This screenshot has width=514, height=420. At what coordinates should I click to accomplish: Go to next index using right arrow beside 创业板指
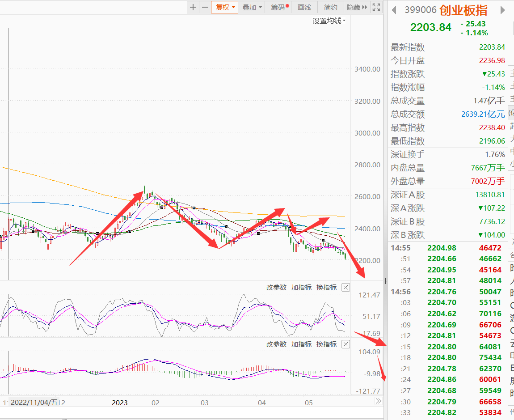[502, 10]
